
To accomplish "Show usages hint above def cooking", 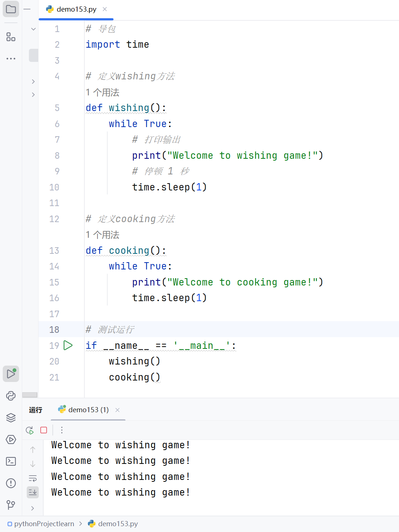I will pos(103,235).
